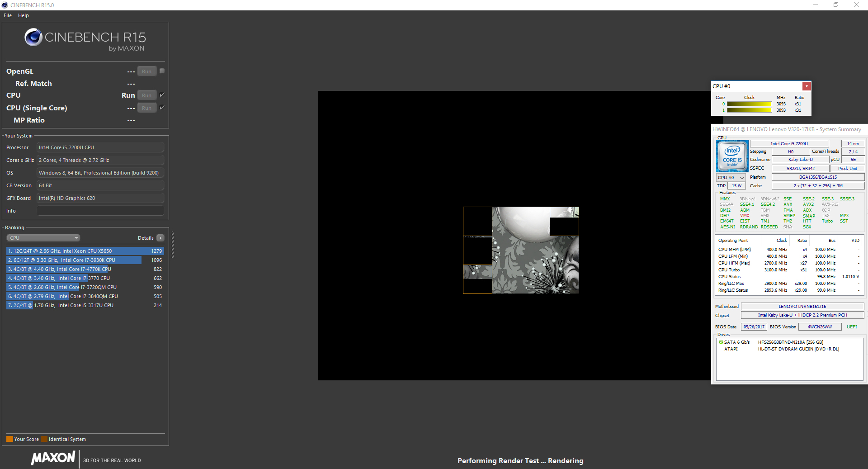This screenshot has height=469, width=868.
Task: Click the Identical System brown swatch
Action: click(44, 439)
